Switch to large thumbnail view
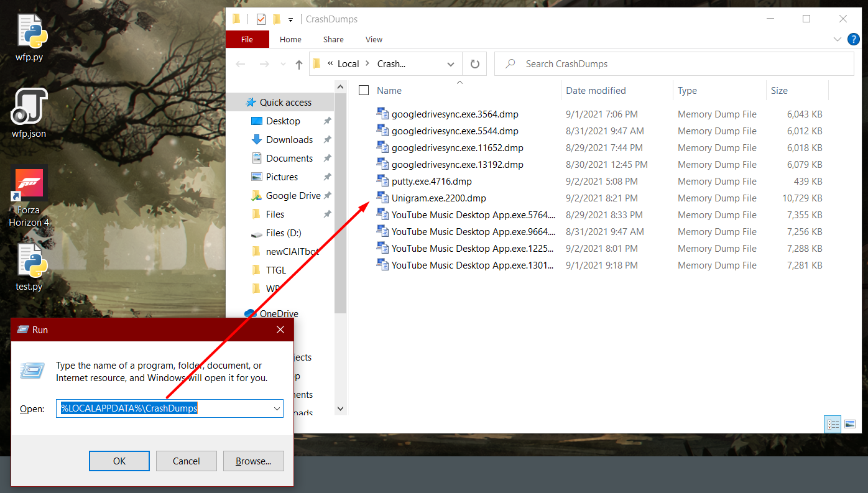 (x=850, y=424)
